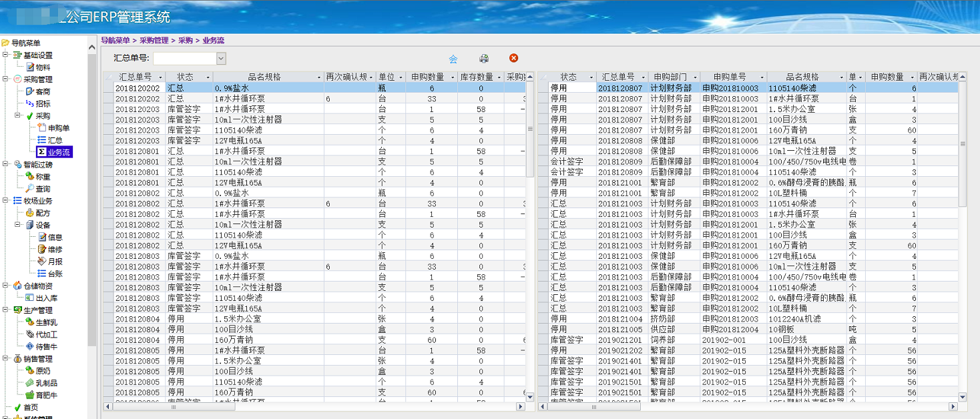The width and height of the screenshot is (980, 419).
Task: Click the blue 会 summary icon in toolbar
Action: point(453,59)
